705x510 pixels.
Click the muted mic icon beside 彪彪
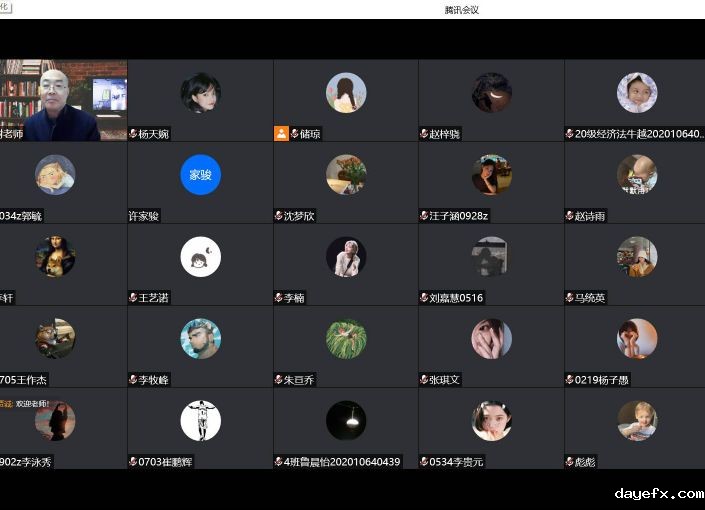[569, 462]
